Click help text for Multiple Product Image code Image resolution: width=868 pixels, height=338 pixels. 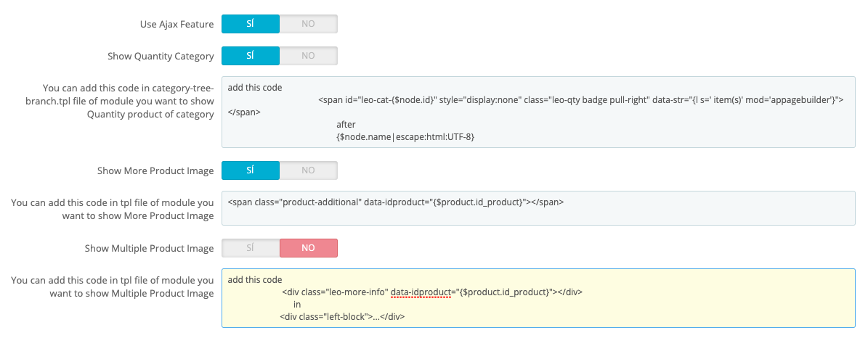pyautogui.click(x=113, y=287)
